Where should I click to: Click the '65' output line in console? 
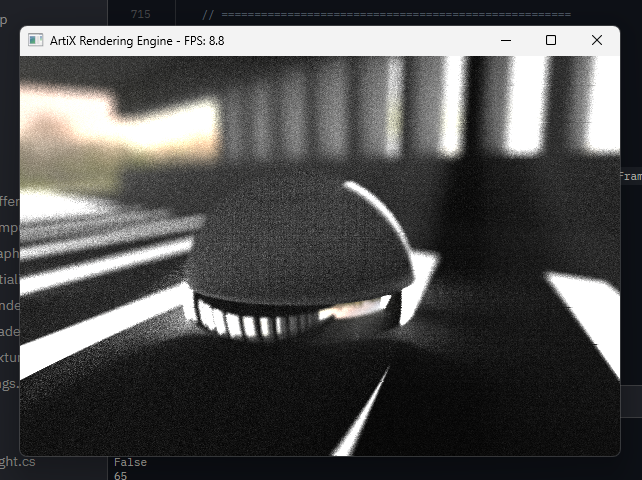pos(120,475)
